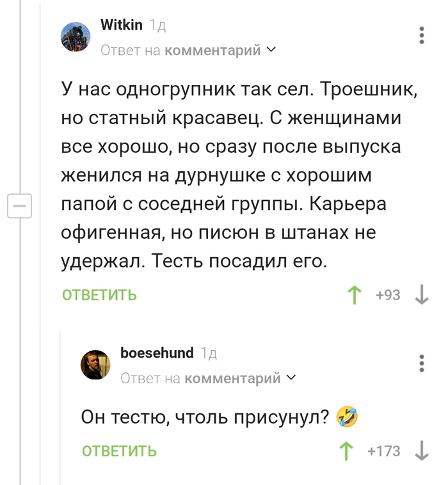Image resolution: width=448 pixels, height=485 pixels.
Task: Click Witkin's profile avatar
Action: [76, 36]
